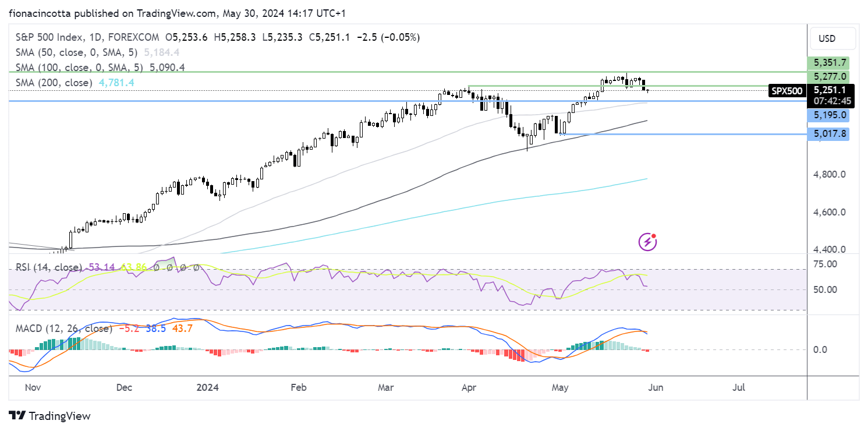
Task: Click the 5,017.8 blue price label
Action: point(828,134)
